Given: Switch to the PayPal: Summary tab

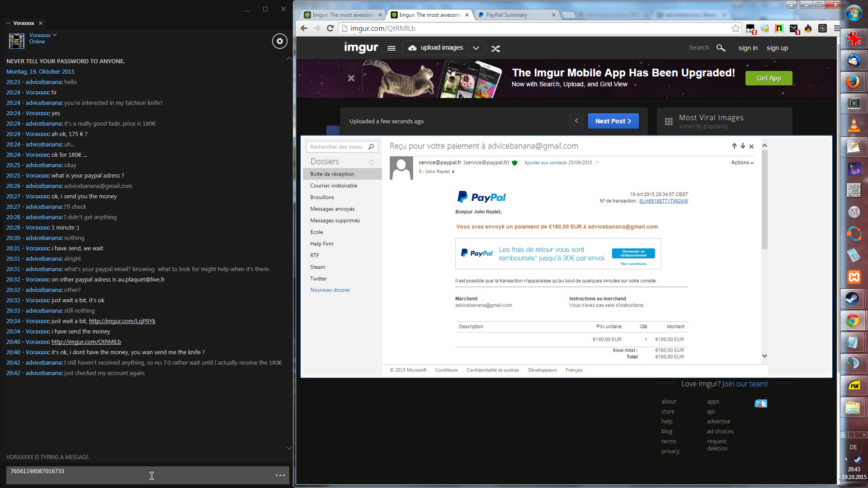Looking at the screenshot, I should coord(506,15).
